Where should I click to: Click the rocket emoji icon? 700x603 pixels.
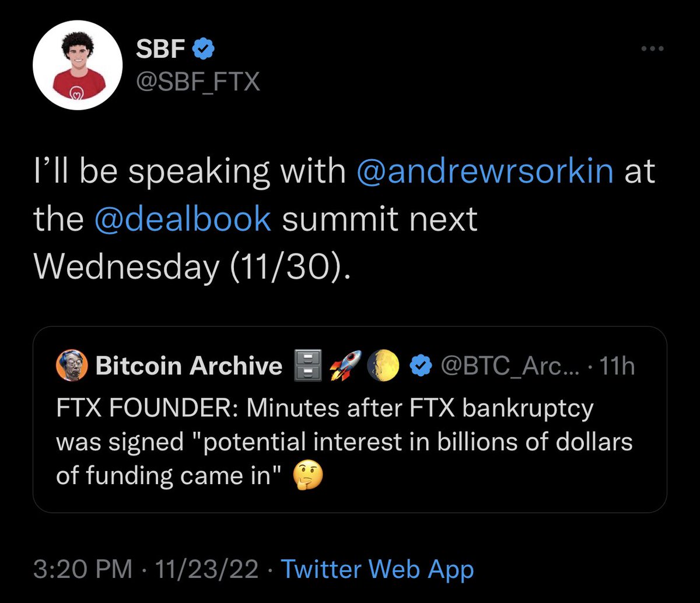tap(345, 366)
